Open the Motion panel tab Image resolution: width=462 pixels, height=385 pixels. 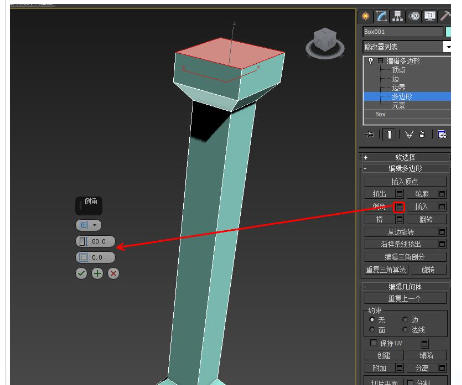(x=414, y=16)
